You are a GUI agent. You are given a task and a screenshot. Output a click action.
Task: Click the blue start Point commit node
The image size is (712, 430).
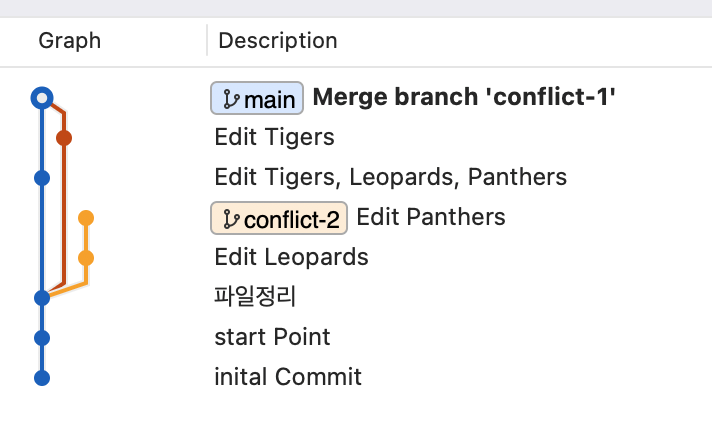pos(42,338)
